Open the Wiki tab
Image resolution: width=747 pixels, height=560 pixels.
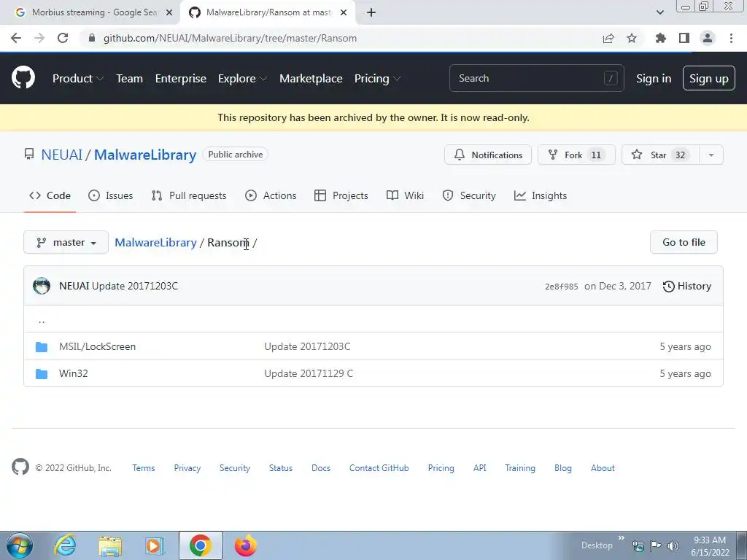405,195
